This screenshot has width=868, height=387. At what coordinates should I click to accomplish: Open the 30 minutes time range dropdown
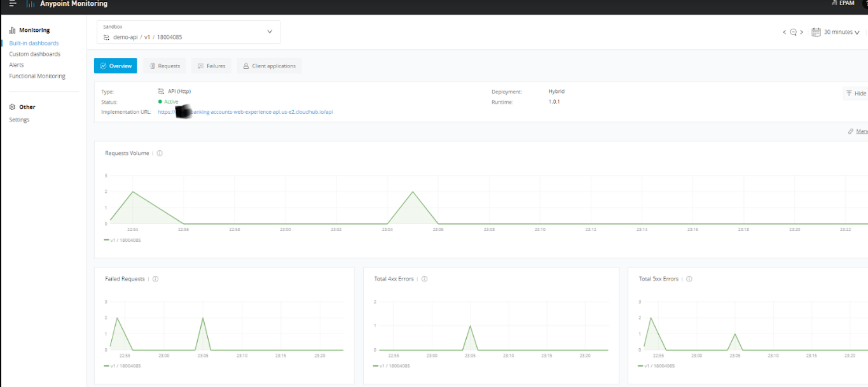(x=841, y=32)
